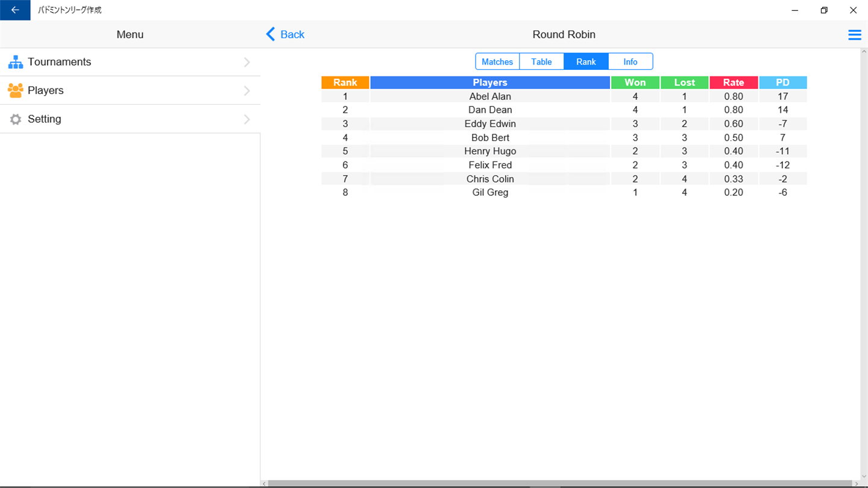
Task: Click the Setting gear icon
Action: click(x=16, y=119)
